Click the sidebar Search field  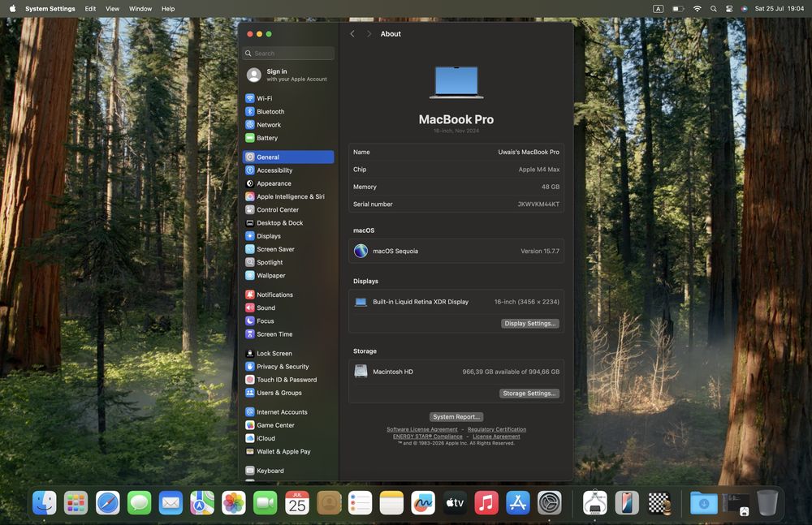pyautogui.click(x=288, y=54)
